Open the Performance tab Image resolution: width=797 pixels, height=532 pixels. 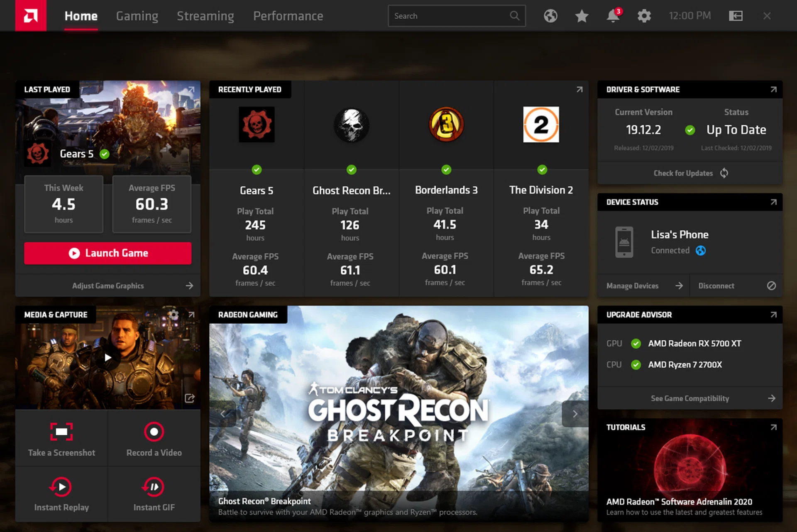(288, 16)
